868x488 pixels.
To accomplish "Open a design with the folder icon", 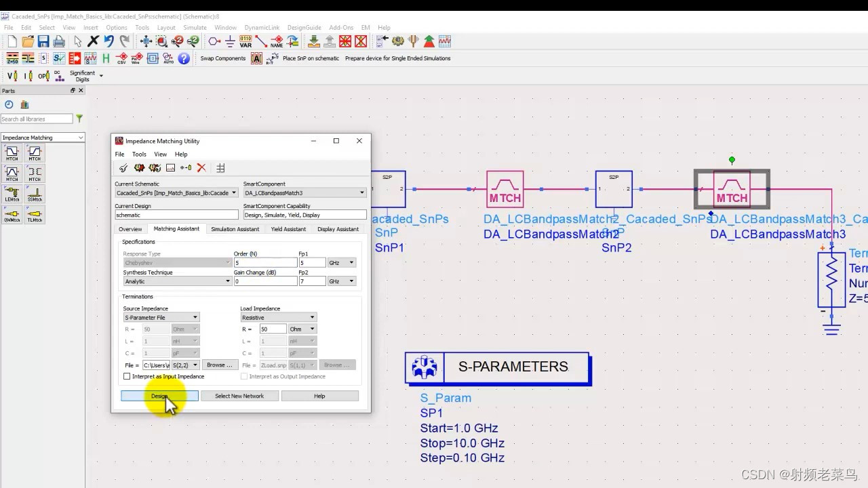I will 28,41.
